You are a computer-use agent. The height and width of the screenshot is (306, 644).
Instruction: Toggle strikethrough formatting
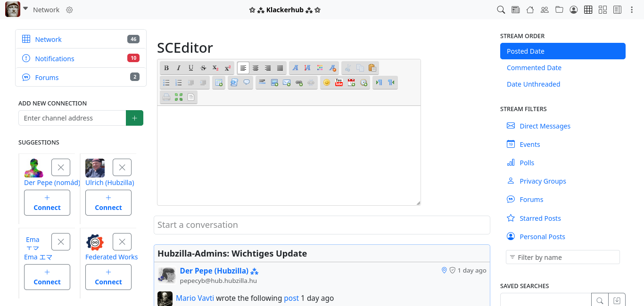[203, 68]
